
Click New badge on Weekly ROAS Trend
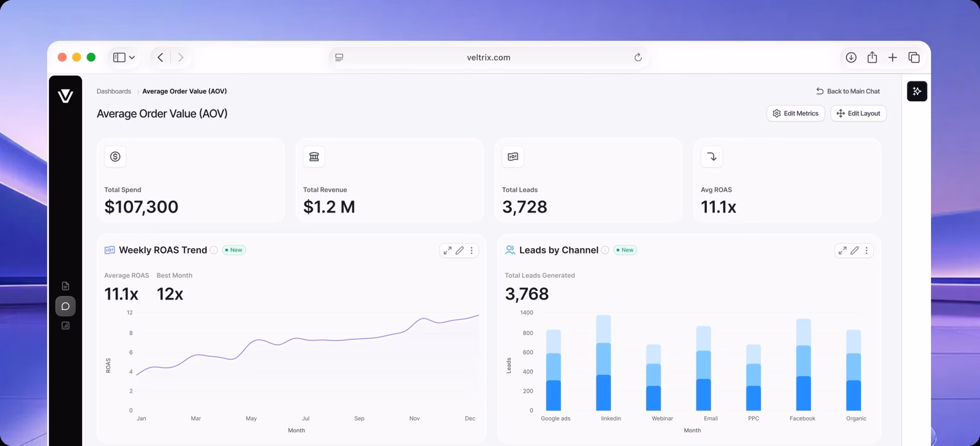coord(233,250)
